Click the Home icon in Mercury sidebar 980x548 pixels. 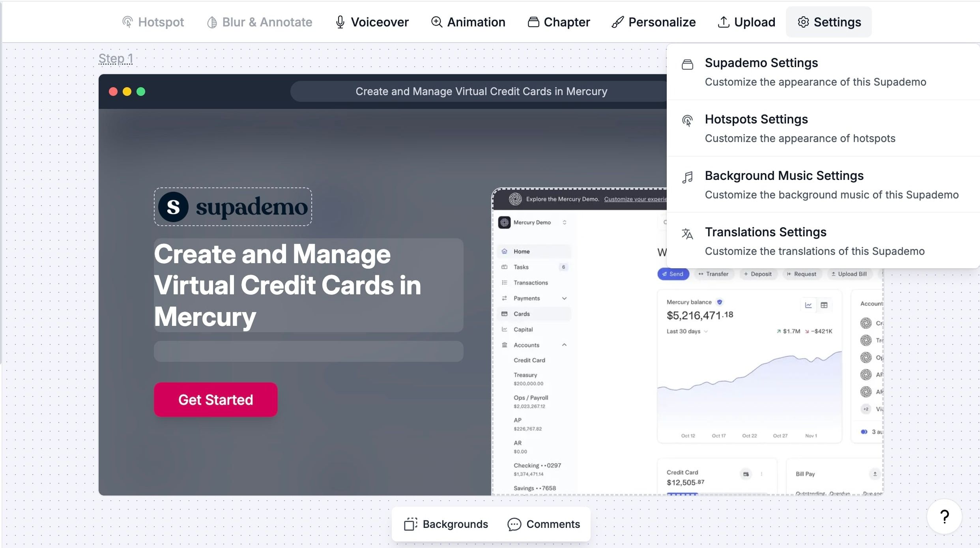point(504,251)
